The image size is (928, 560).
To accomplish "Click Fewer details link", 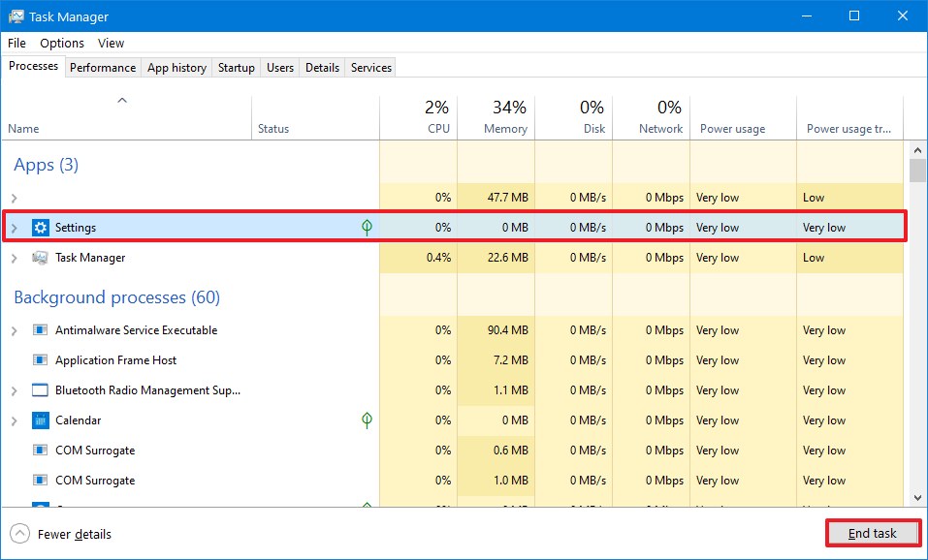I will tap(75, 534).
